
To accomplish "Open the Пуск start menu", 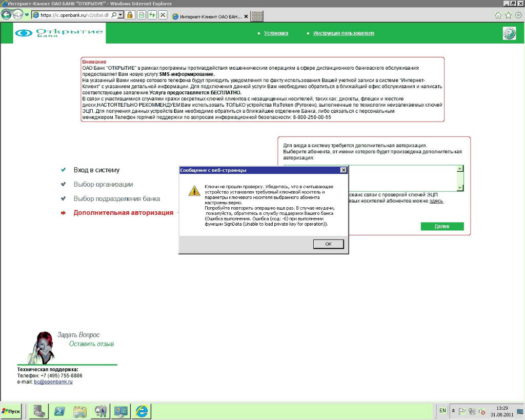I will [11, 411].
